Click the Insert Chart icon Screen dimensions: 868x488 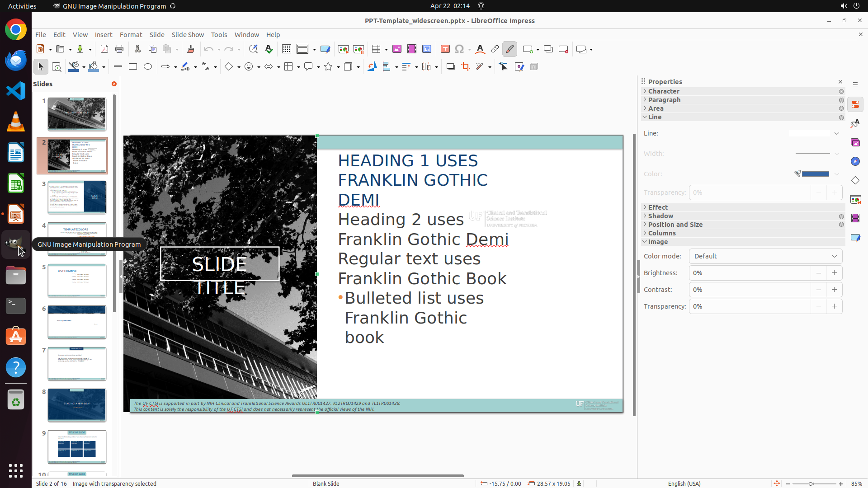[x=426, y=49]
